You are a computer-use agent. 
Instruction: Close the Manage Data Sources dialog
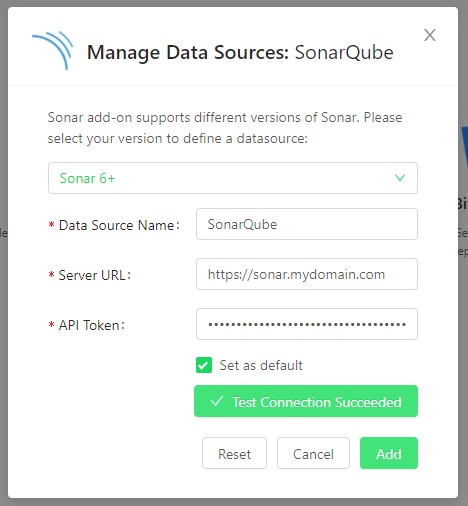(x=430, y=35)
